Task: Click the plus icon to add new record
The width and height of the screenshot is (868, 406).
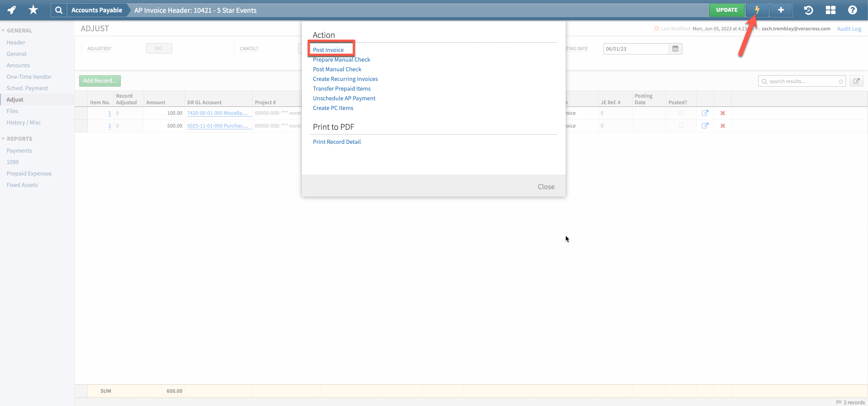Action: tap(781, 10)
